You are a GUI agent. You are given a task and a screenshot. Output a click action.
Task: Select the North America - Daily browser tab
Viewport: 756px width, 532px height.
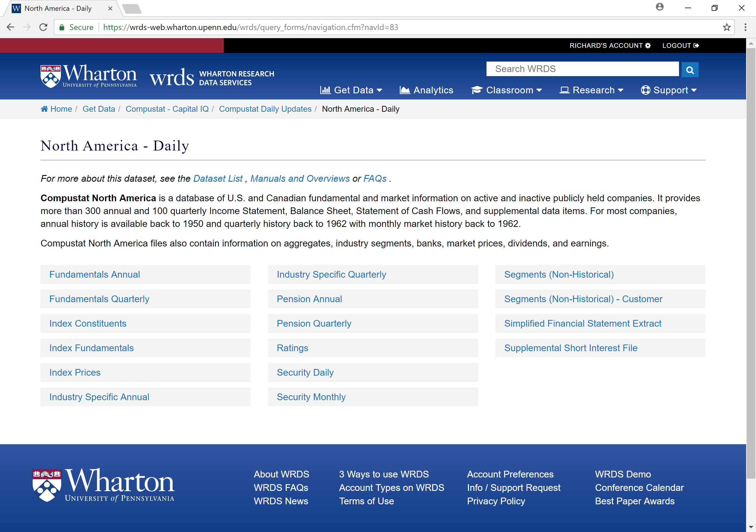(58, 8)
